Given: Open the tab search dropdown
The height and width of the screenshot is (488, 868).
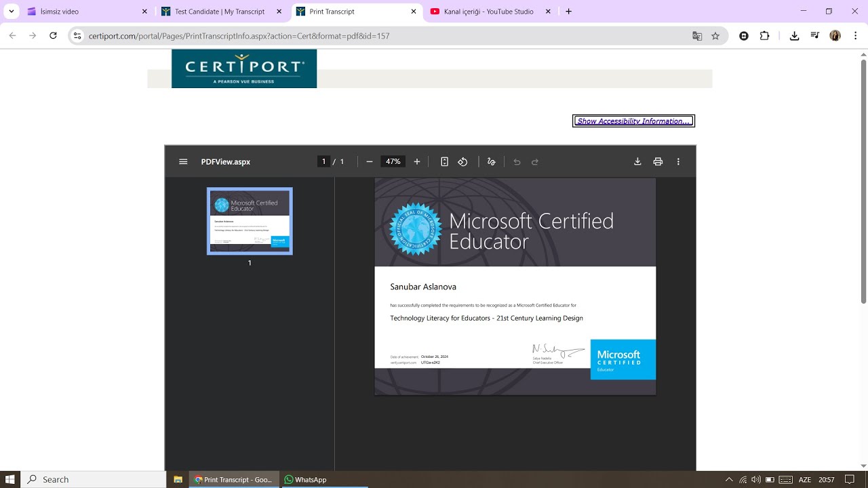Looking at the screenshot, I should [x=12, y=12].
